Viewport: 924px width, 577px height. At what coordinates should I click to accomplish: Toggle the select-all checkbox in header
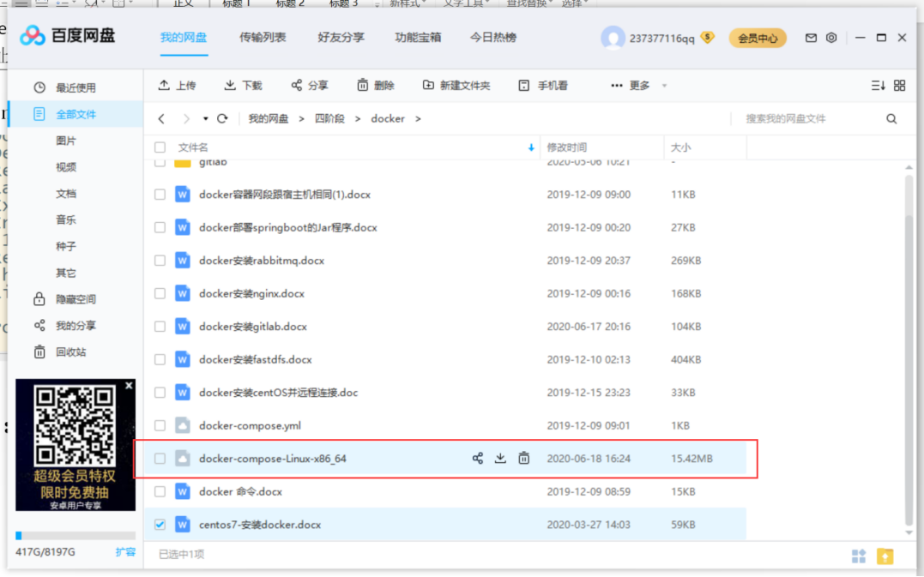160,147
